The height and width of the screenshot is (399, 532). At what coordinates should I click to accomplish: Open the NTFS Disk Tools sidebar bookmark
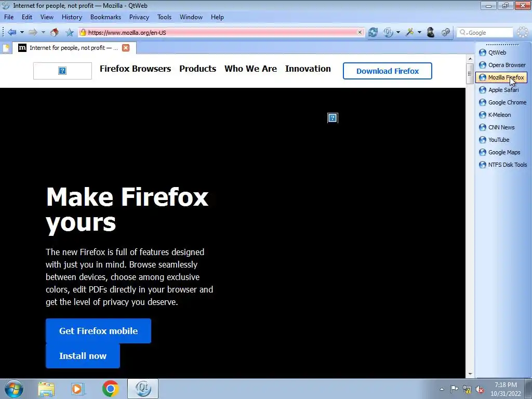coord(502,165)
